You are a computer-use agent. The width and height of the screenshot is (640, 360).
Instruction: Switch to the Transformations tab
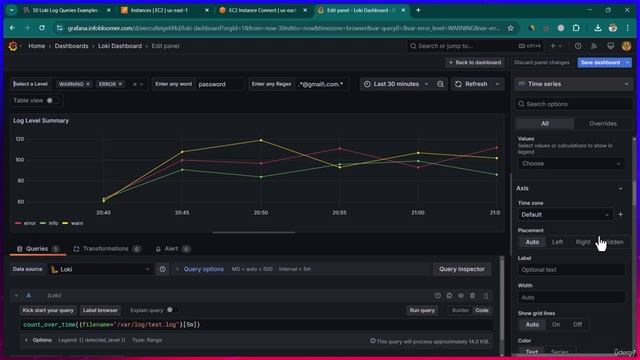click(x=107, y=249)
